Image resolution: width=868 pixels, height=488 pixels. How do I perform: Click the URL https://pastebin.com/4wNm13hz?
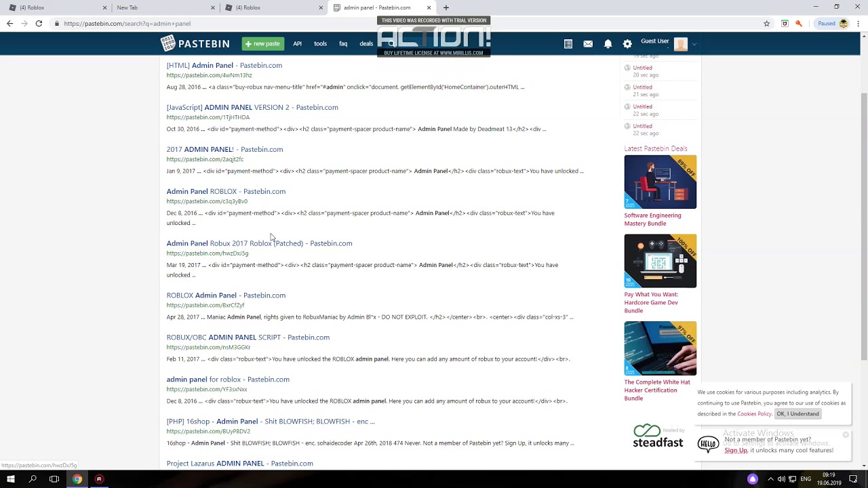[x=209, y=75]
